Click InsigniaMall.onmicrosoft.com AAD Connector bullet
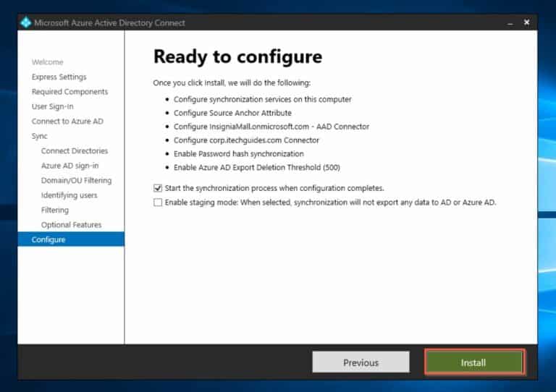This screenshot has height=392, width=556. 271,127
